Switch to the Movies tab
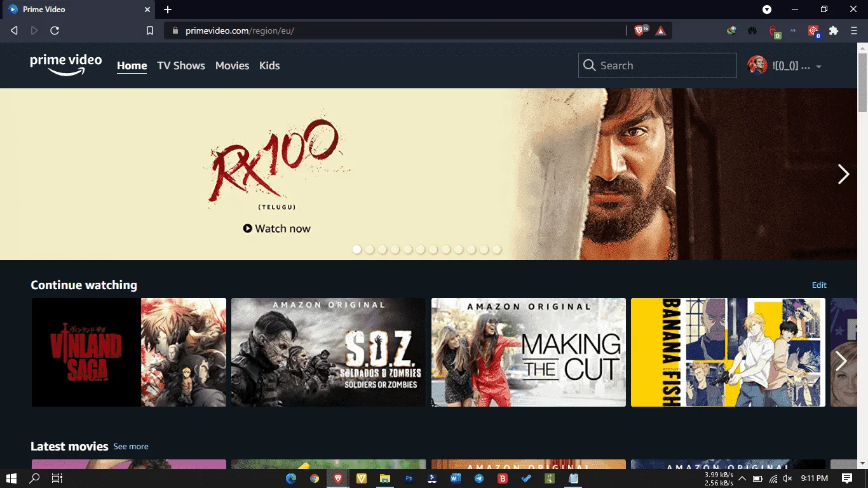Screen dimensions: 868x488 click(232, 65)
